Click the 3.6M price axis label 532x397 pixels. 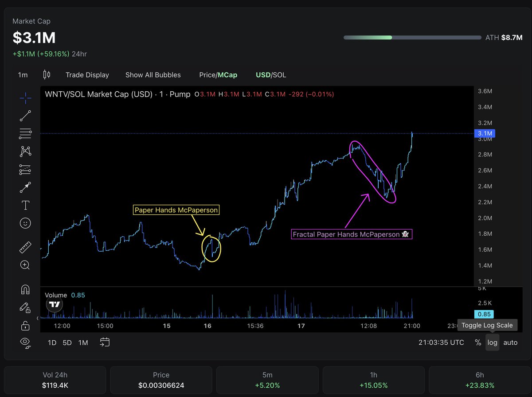485,91
